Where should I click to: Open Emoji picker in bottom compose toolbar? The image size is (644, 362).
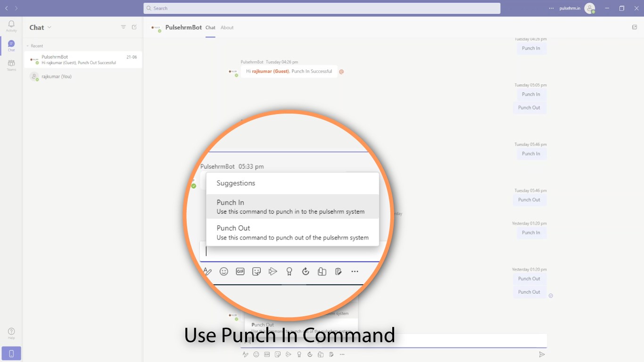256,354
